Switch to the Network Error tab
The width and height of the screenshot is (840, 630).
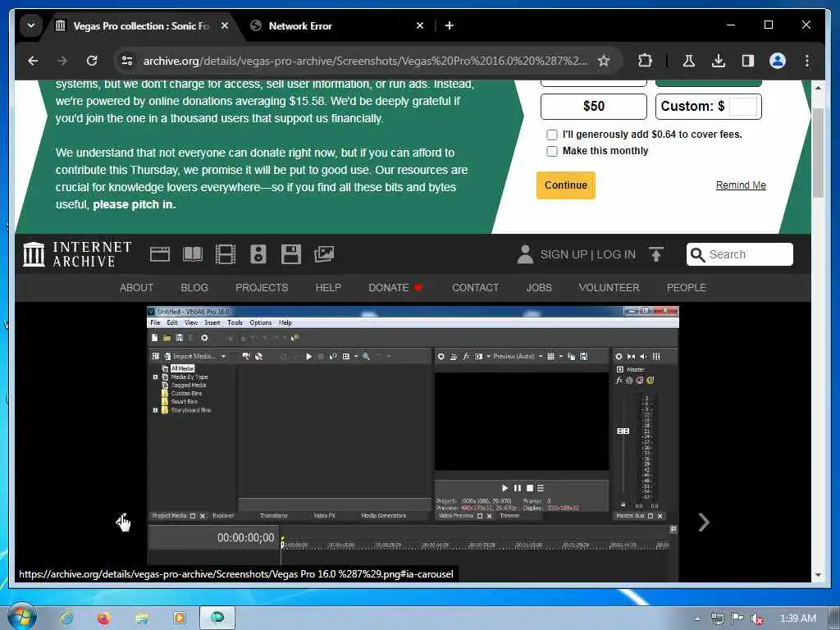pos(337,25)
